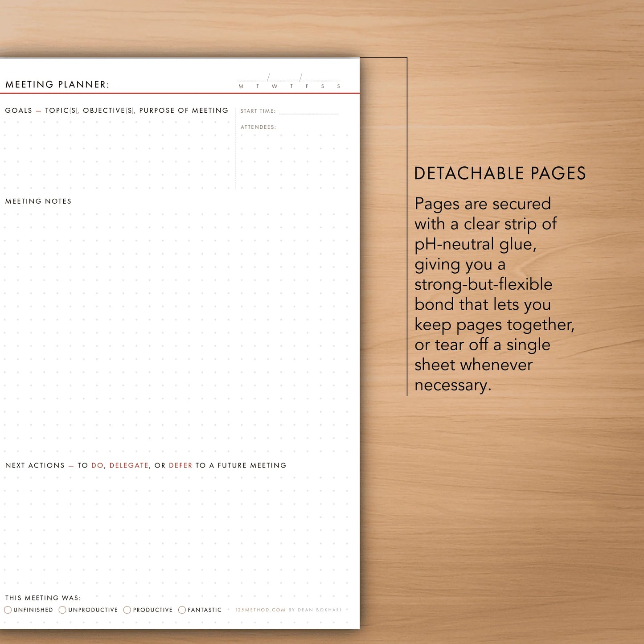
Task: Mark the meeting as Productive
Action: pos(127,610)
